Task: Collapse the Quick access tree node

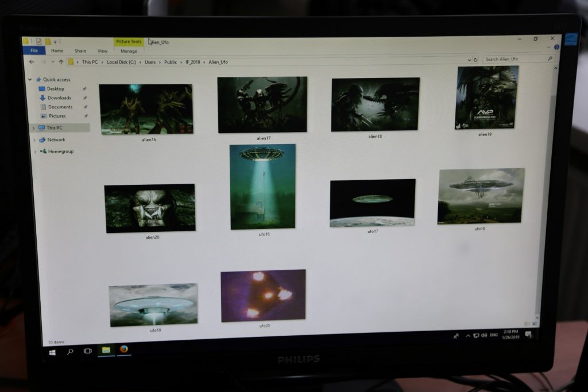Action: [30, 79]
